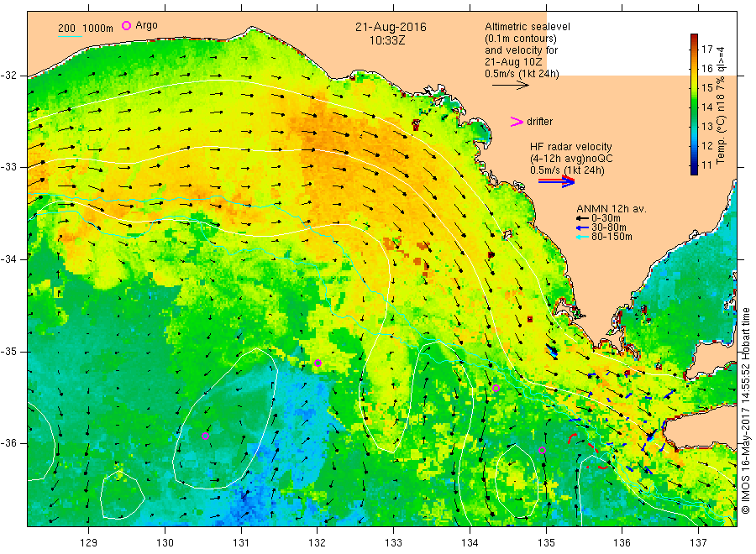756x554 pixels.
Task: Click the '129' longitude axis label
Action: click(x=89, y=543)
